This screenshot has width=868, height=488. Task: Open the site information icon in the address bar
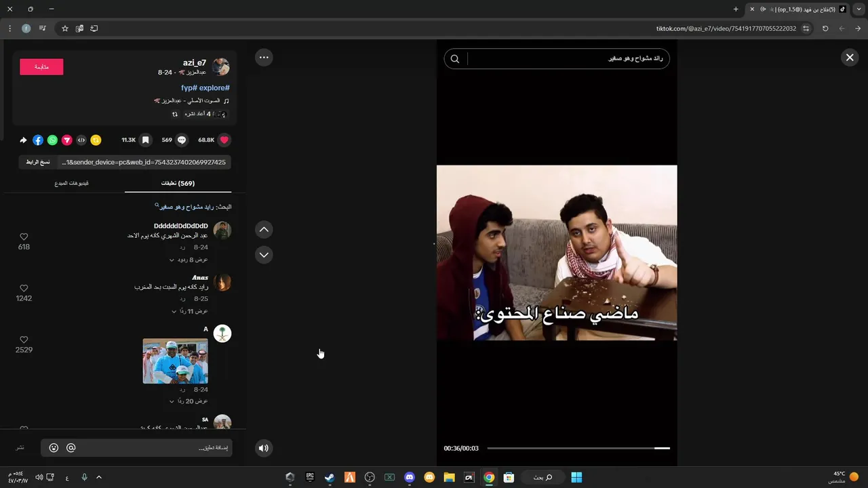click(806, 28)
